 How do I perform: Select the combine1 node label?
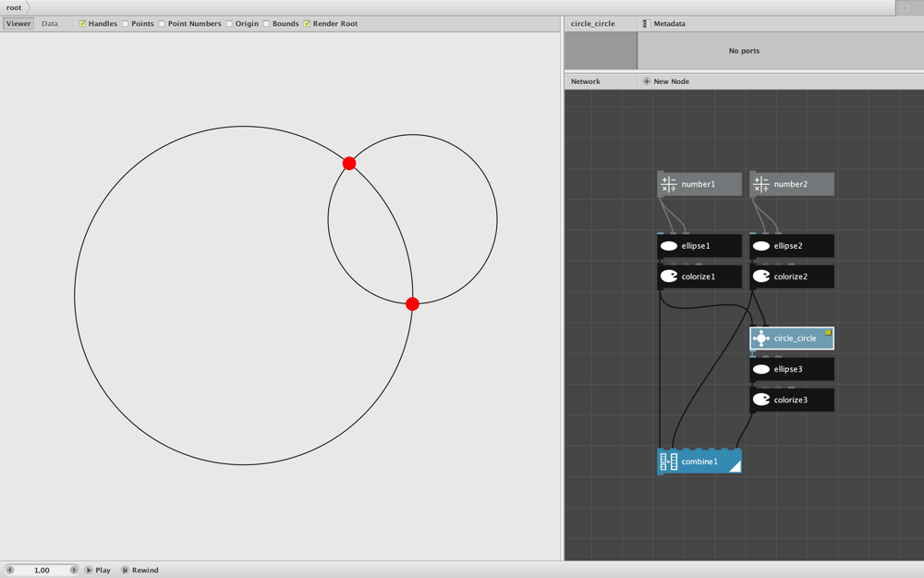click(x=699, y=461)
